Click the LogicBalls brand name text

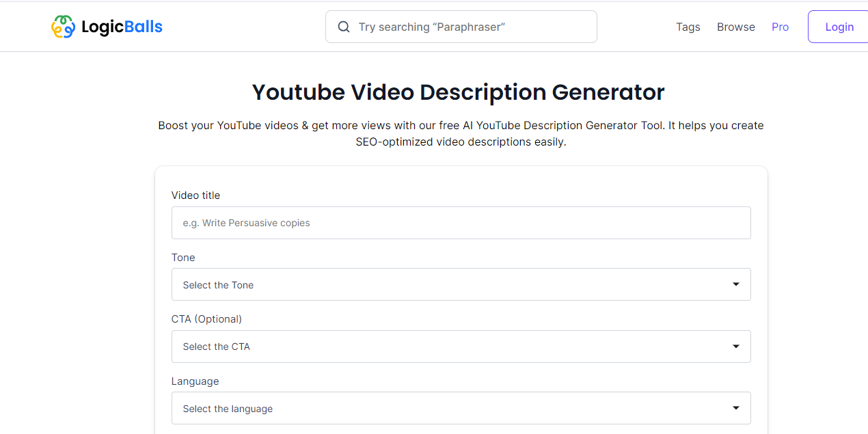tap(122, 27)
